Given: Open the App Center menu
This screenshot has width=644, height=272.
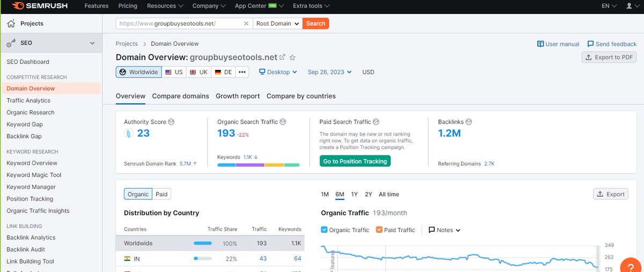Looking at the screenshot, I should 259,6.
